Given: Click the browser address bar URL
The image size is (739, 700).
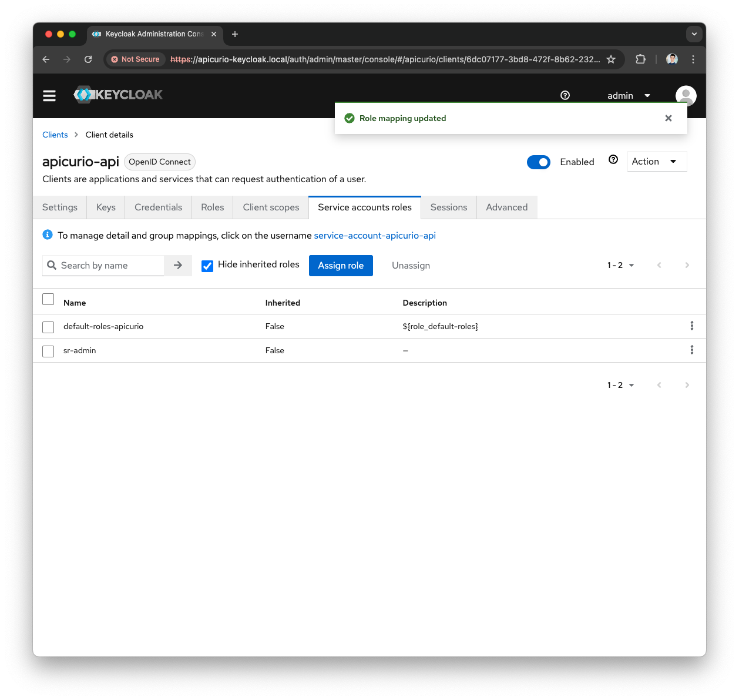Looking at the screenshot, I should [385, 59].
